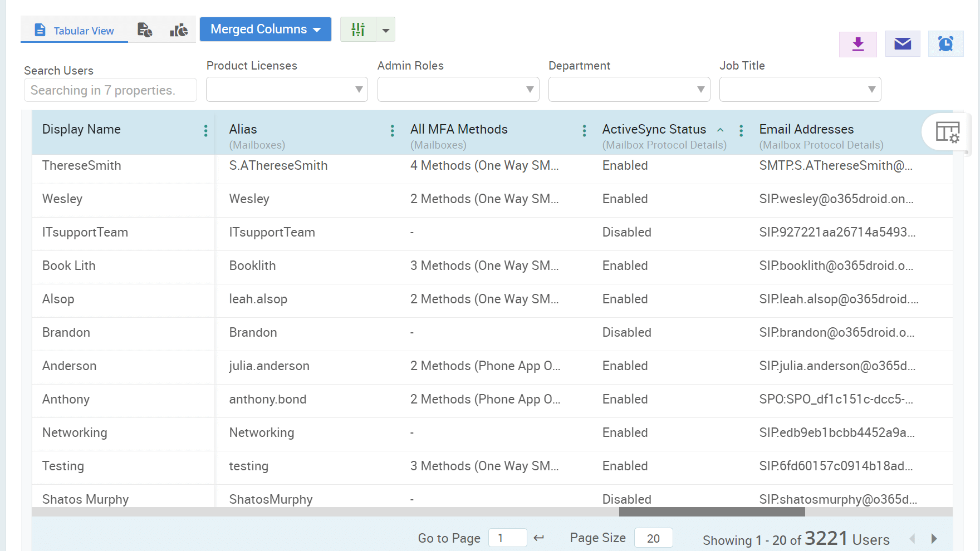980x551 pixels.
Task: Open the Alias column three-dot menu
Action: coord(392,131)
